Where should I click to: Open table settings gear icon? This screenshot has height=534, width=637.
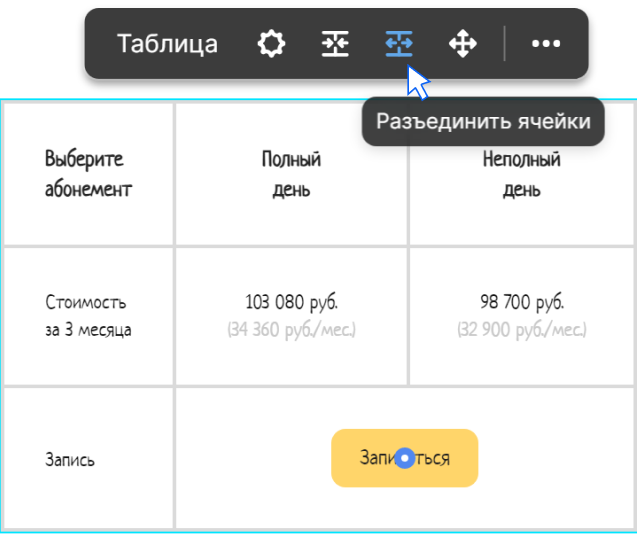tap(271, 43)
